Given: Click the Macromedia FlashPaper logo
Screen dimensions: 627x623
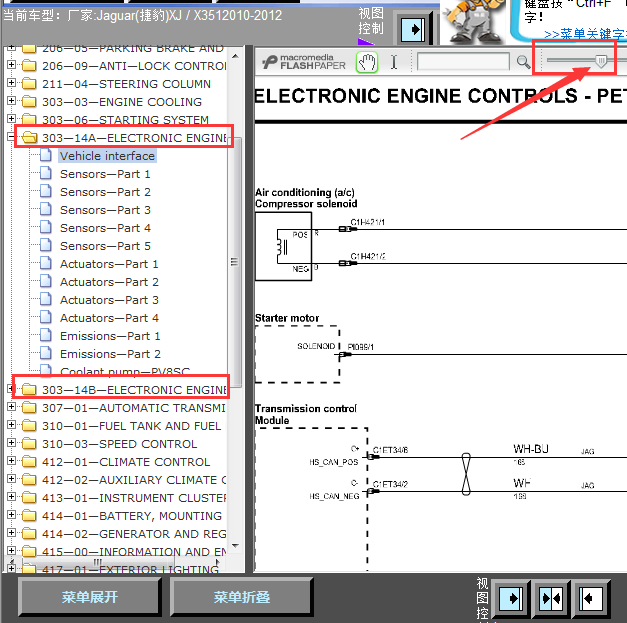Looking at the screenshot, I should point(304,62).
